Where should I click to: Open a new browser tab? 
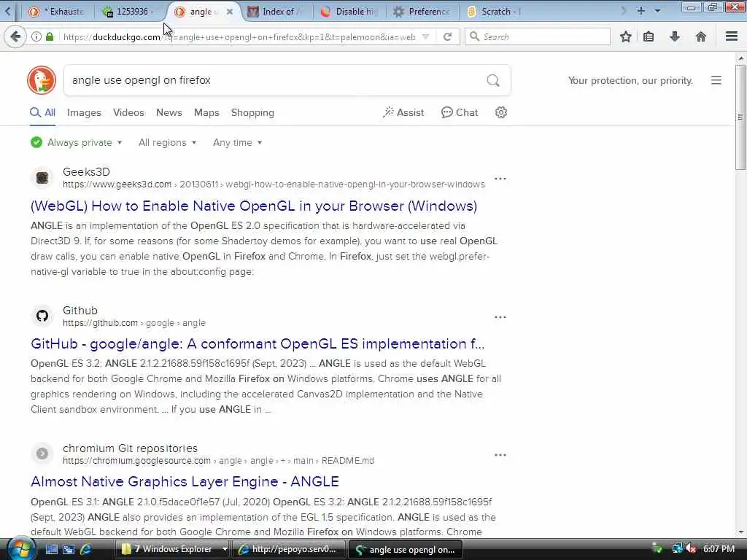(641, 10)
